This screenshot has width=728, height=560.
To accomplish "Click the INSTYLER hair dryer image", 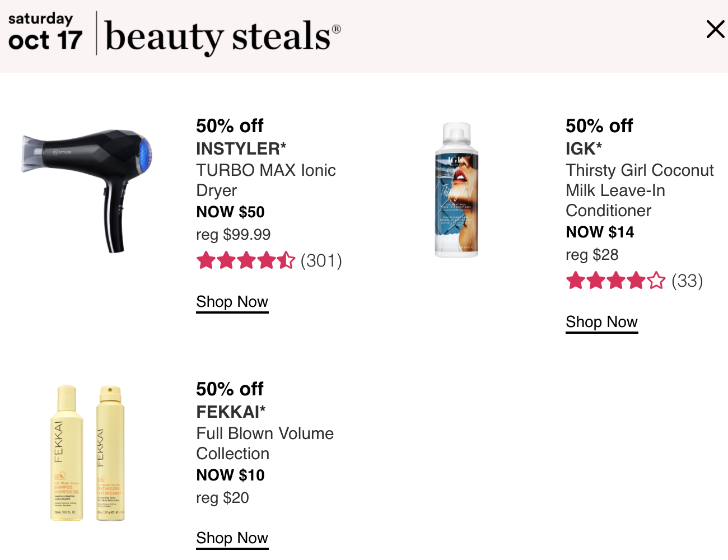I will point(87,190).
